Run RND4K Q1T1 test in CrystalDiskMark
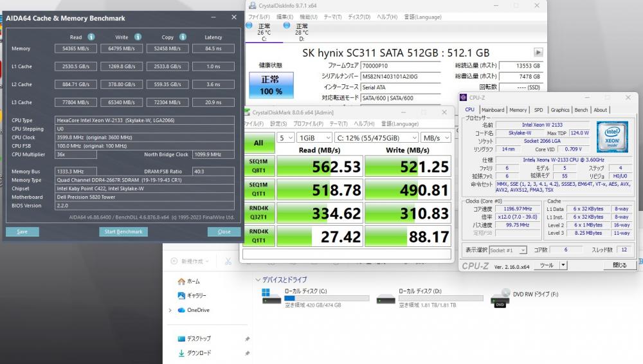The height and width of the screenshot is (364, 643). (x=258, y=236)
